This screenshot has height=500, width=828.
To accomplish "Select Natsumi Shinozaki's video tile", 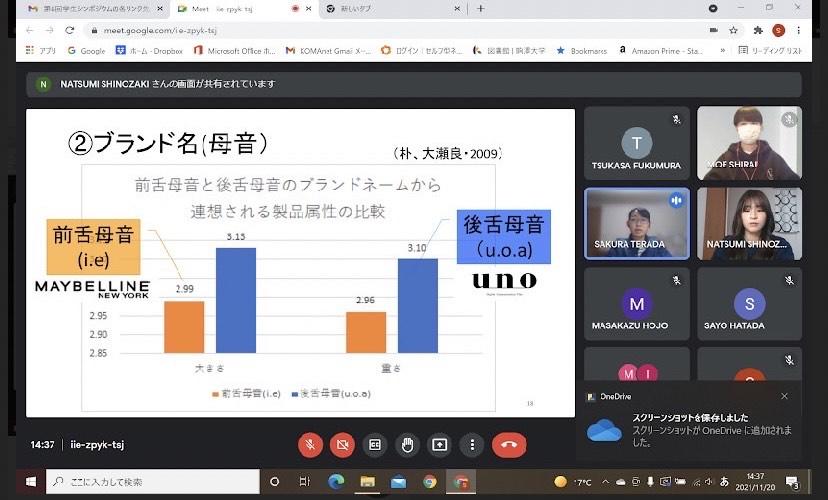I will (x=749, y=224).
